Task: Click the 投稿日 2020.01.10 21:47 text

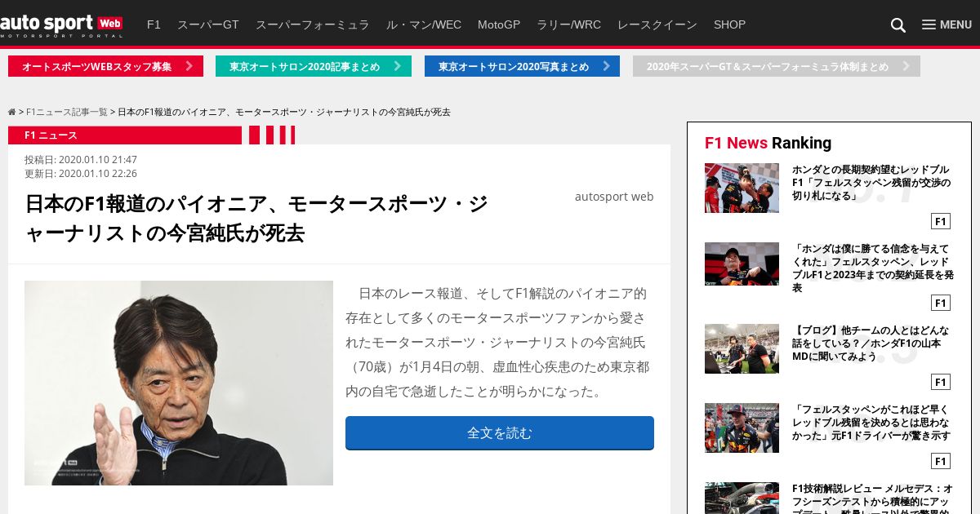Action: [81, 160]
